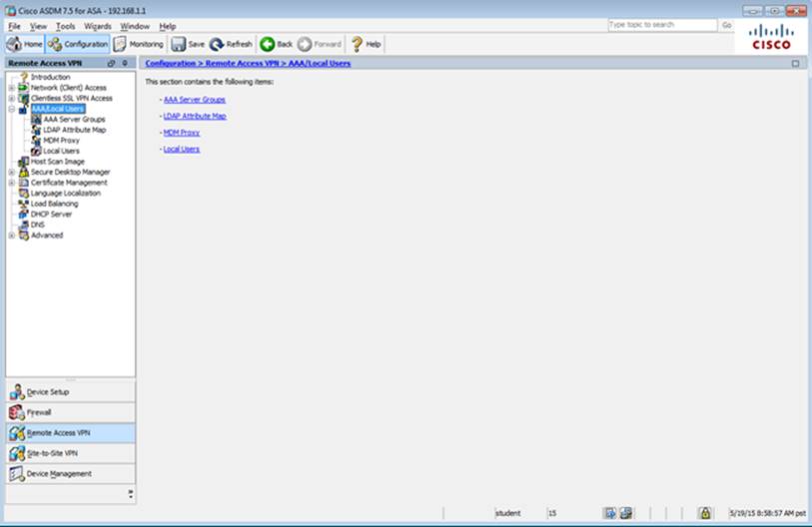
Task: Click the Firewall section icon
Action: (17, 412)
